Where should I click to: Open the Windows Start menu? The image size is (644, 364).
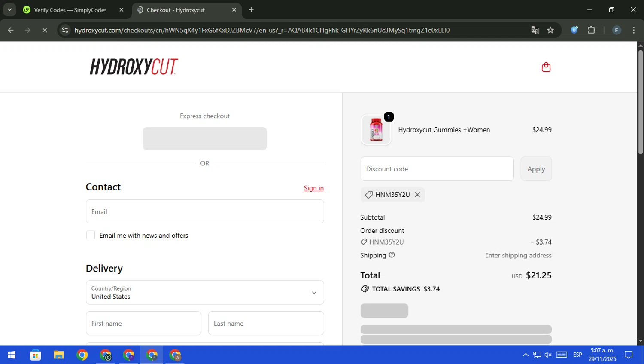(x=12, y=355)
